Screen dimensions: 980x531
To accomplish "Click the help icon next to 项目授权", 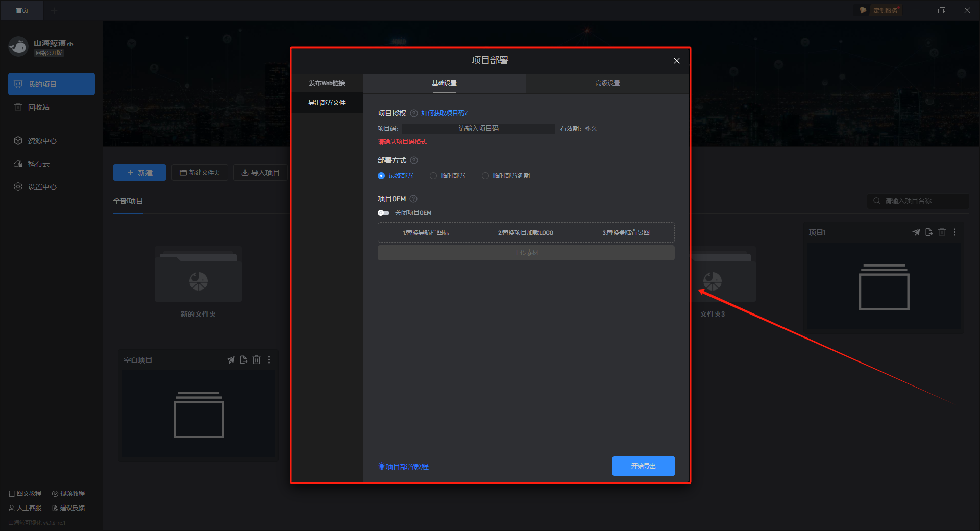I will point(414,113).
